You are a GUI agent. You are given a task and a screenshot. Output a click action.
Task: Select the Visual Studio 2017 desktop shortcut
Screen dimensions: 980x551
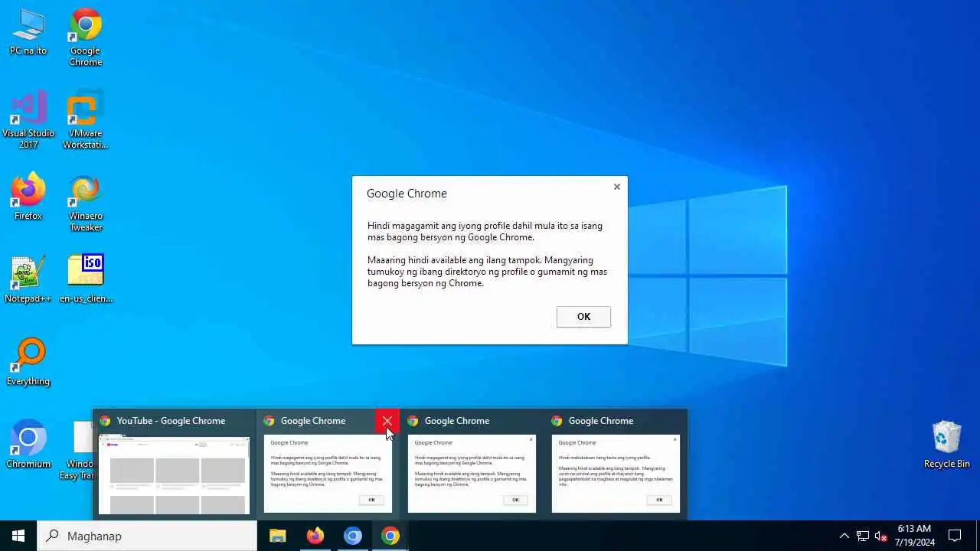tap(28, 119)
